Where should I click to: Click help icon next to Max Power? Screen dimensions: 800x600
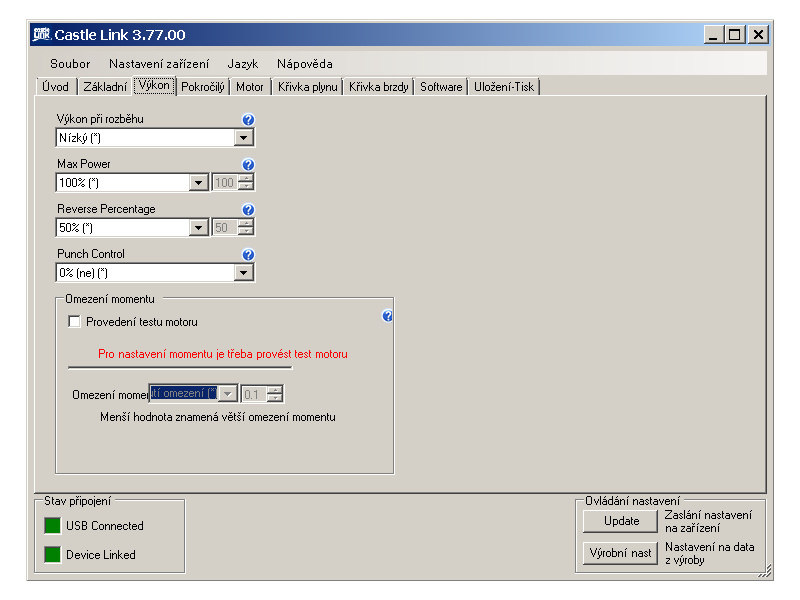[x=248, y=165]
